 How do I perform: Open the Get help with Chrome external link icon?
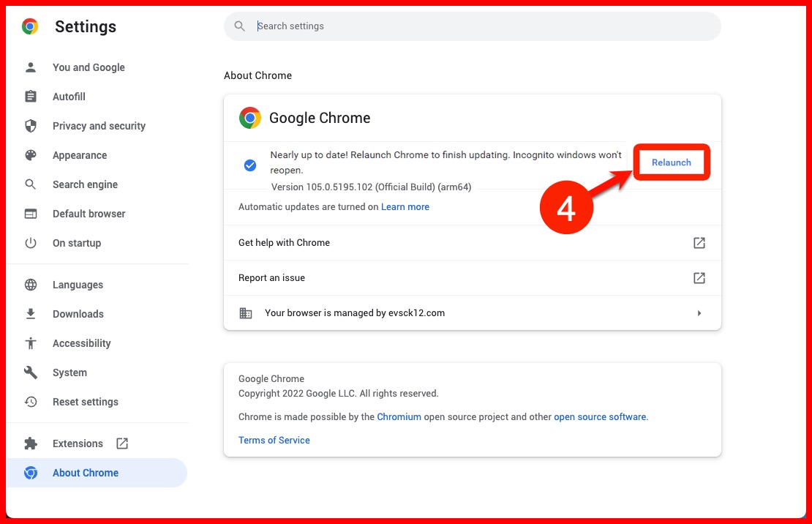click(699, 243)
